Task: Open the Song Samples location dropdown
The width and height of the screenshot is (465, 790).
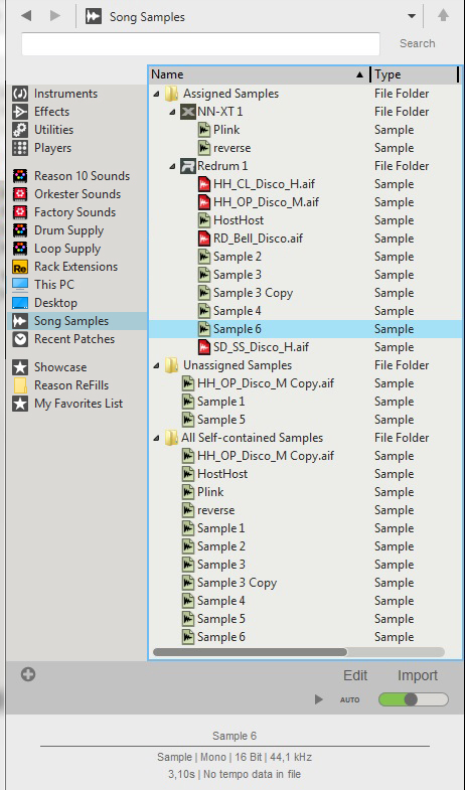Action: 412,16
